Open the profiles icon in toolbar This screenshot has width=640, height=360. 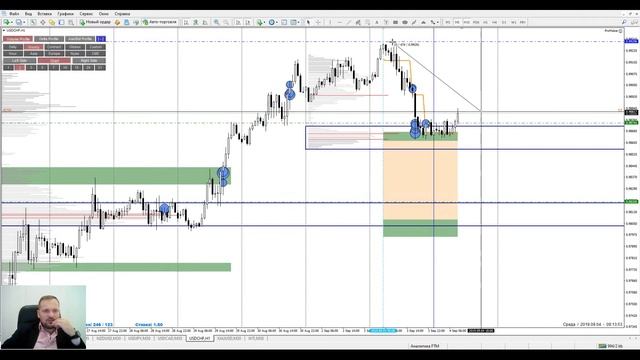coord(19,22)
